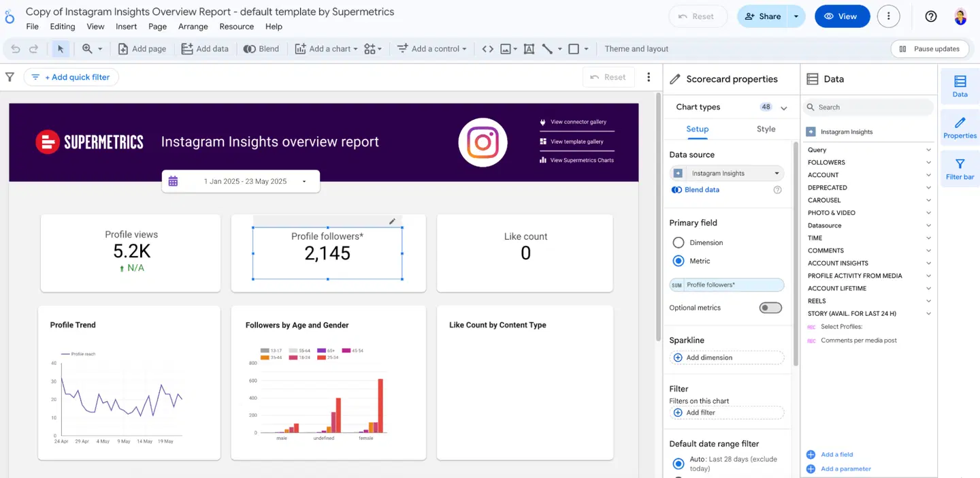The image size is (980, 478).
Task: Click the Pause updates button
Action: click(930, 48)
